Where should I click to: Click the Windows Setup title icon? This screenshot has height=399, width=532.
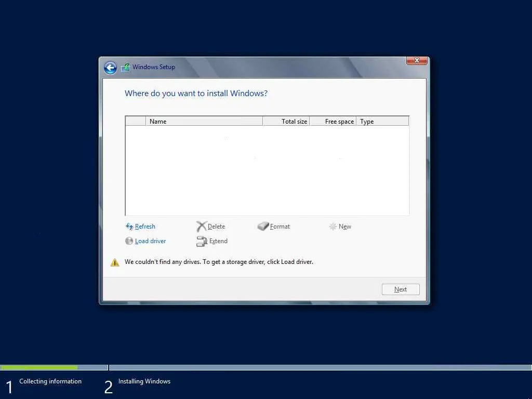(x=126, y=67)
